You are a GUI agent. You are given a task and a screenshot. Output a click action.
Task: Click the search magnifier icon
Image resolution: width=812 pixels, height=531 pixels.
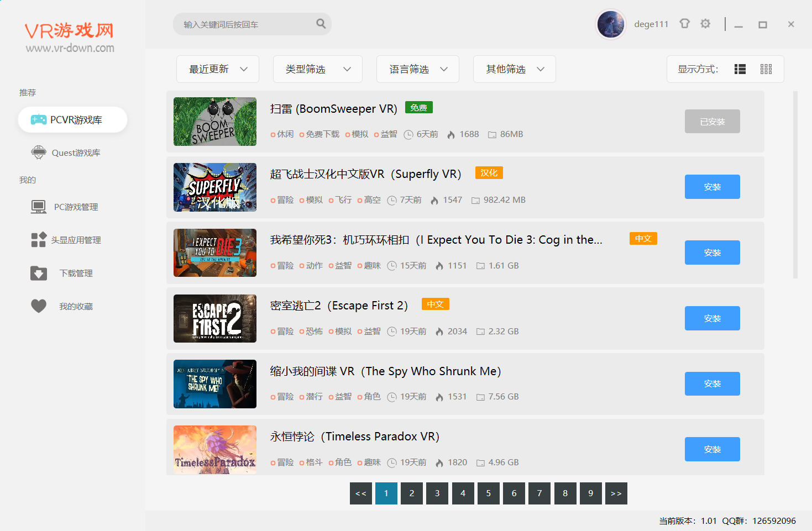[321, 24]
